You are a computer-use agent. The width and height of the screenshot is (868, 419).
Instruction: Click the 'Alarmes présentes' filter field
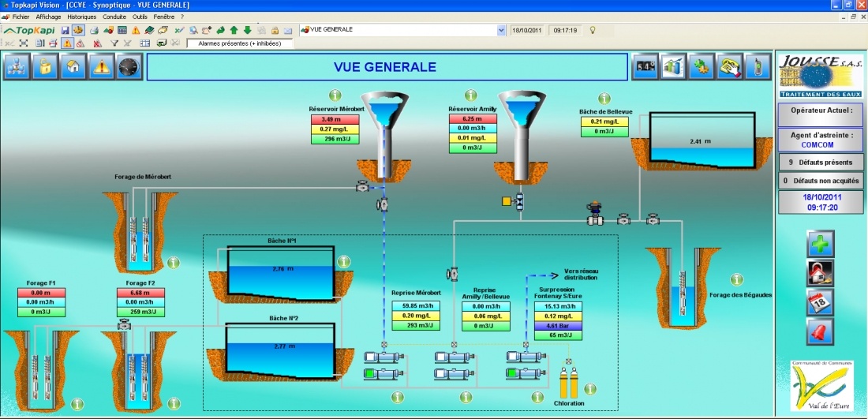click(239, 43)
